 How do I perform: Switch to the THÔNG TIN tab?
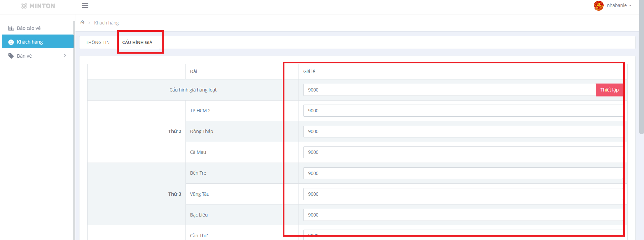coord(98,42)
